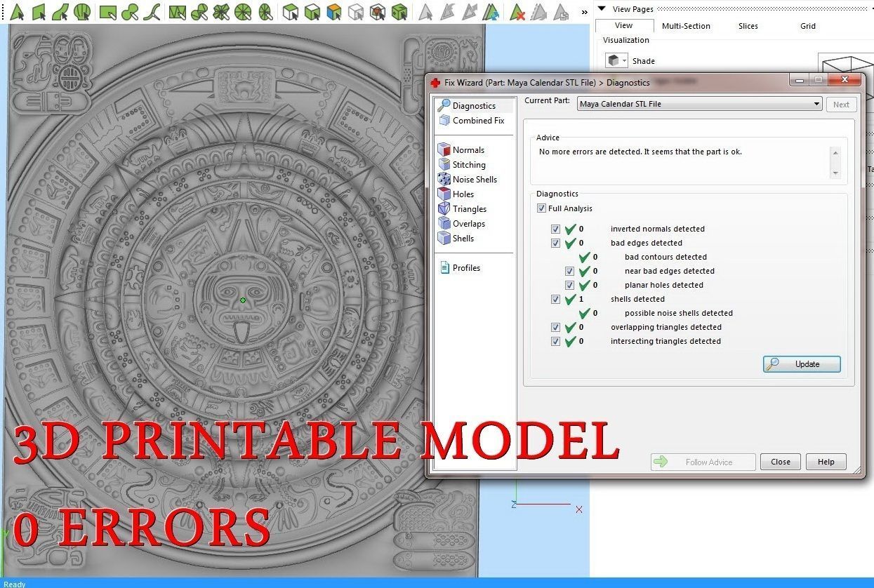Toggle the planar holes checkbox
The height and width of the screenshot is (588, 874).
point(570,286)
